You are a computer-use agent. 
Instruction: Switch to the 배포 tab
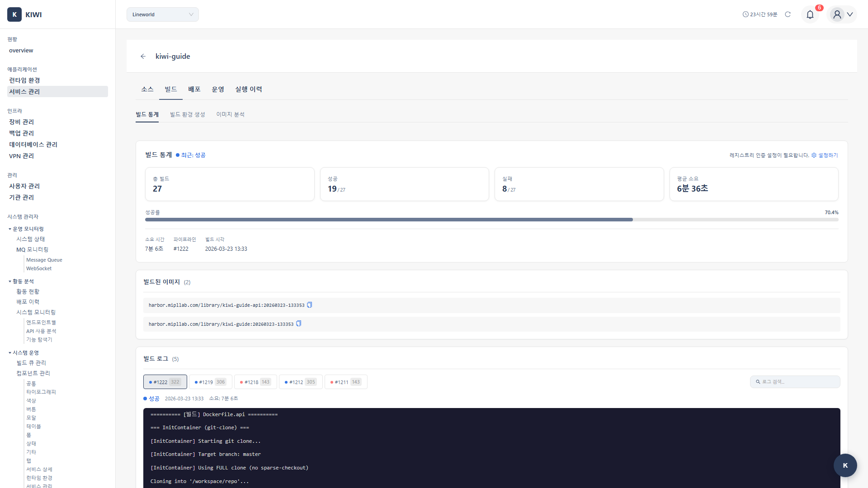pos(194,89)
